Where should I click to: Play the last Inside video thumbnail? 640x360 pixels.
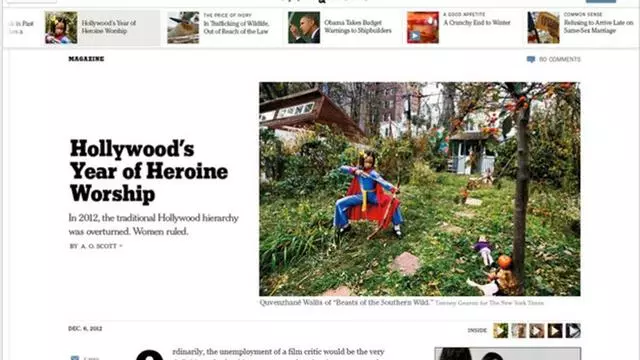tap(573, 331)
